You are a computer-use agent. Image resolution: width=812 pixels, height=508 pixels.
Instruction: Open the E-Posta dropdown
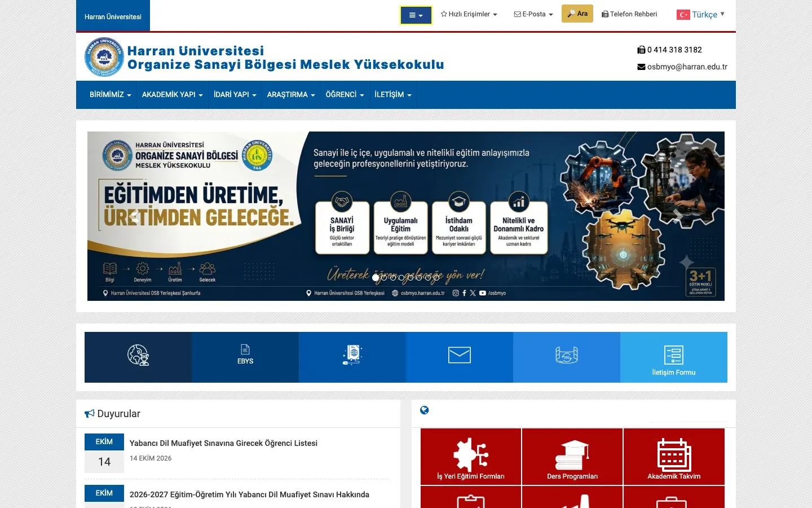tap(533, 14)
